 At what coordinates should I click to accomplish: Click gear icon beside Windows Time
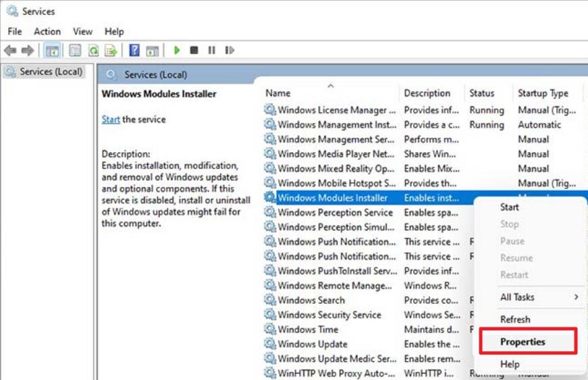(269, 329)
